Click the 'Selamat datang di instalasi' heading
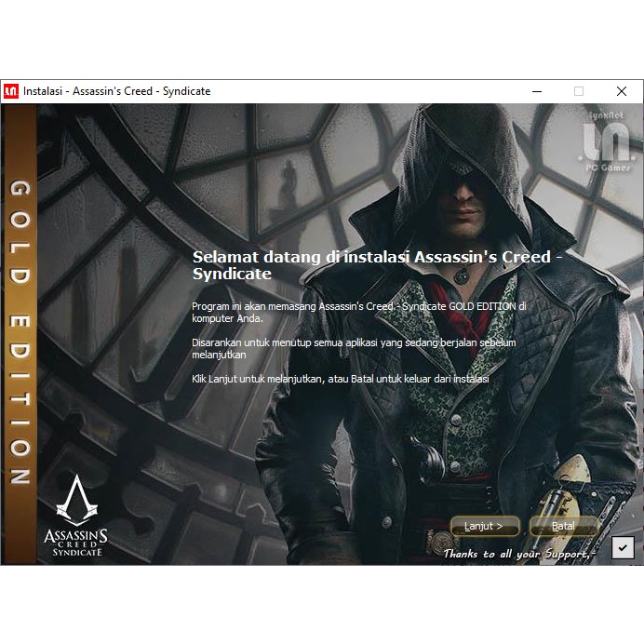The width and height of the screenshot is (644, 644). pyautogui.click(x=377, y=265)
